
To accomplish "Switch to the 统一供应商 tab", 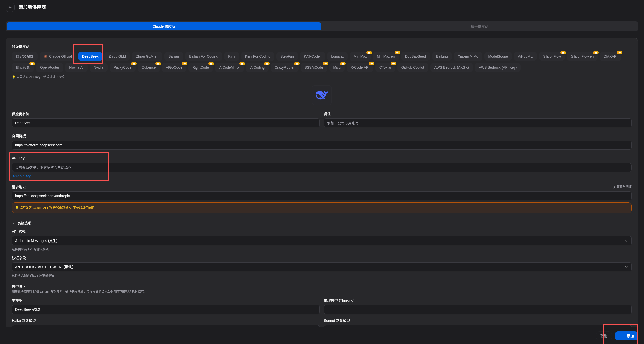I will (x=479, y=26).
